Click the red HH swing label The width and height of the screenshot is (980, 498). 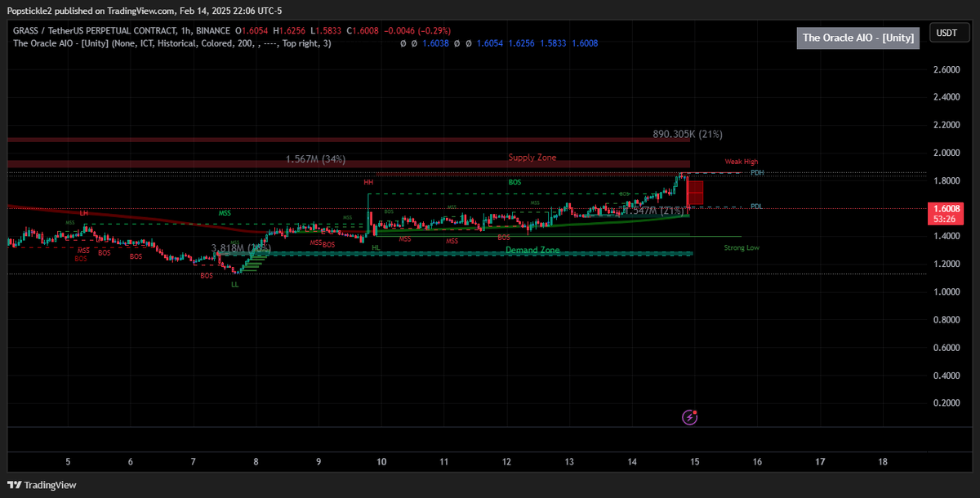[368, 182]
